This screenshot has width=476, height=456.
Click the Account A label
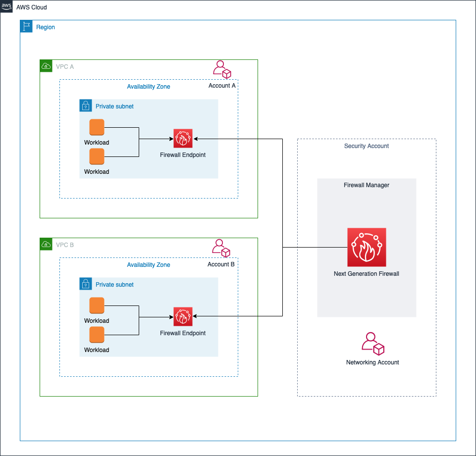click(x=222, y=86)
